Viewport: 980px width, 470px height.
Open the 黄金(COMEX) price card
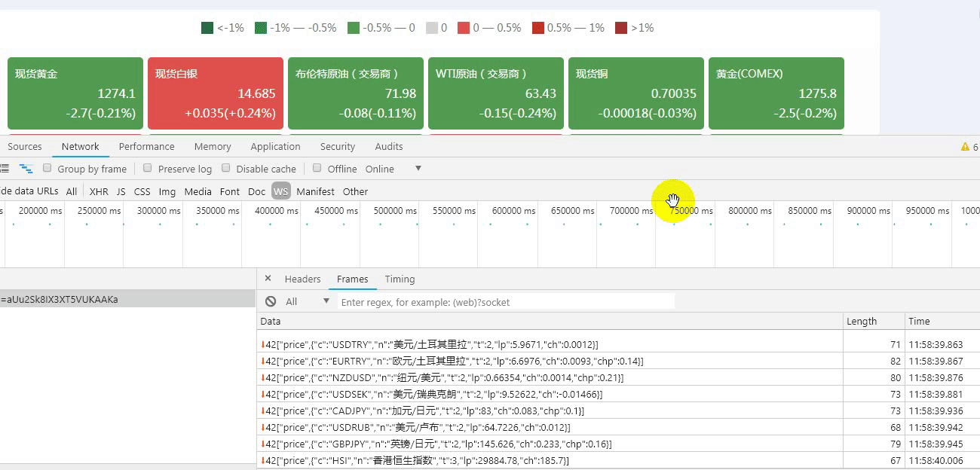pyautogui.click(x=776, y=93)
